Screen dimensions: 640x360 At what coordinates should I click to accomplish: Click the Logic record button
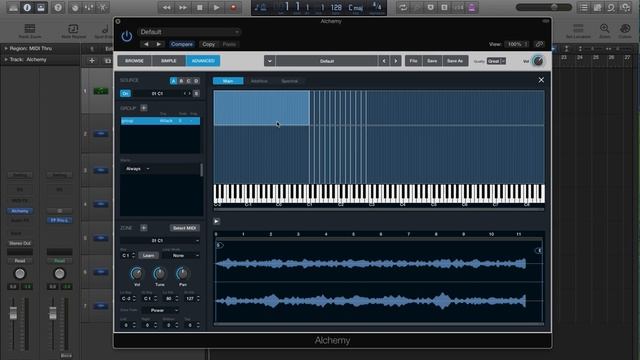click(233, 7)
